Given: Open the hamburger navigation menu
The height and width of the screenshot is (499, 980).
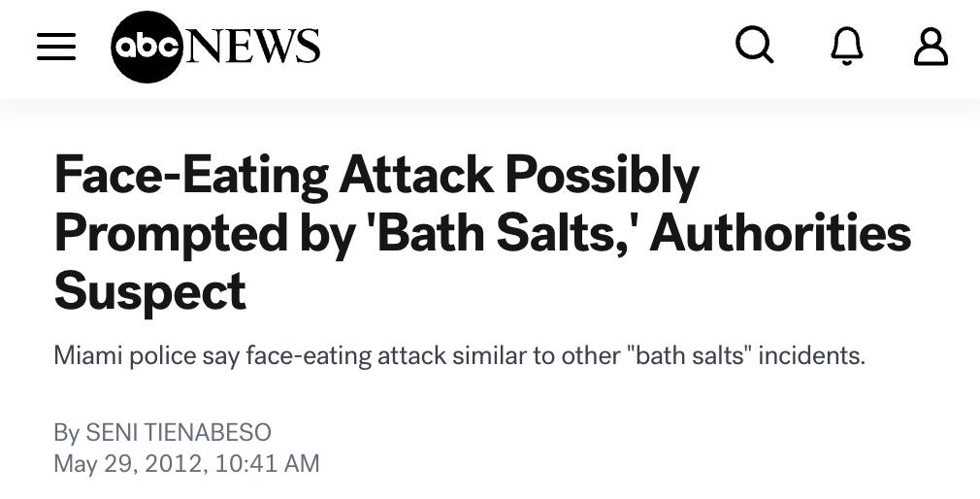Looking at the screenshot, I should click(56, 46).
